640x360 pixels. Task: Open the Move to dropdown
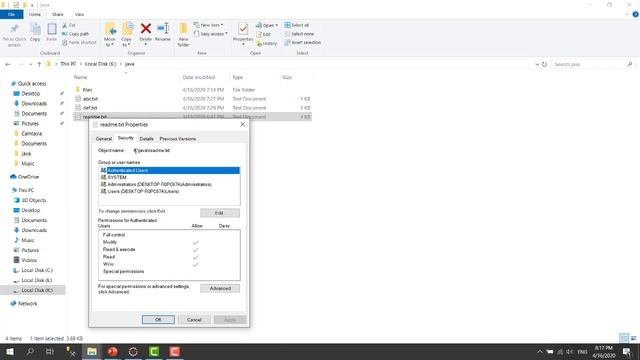tap(110, 35)
